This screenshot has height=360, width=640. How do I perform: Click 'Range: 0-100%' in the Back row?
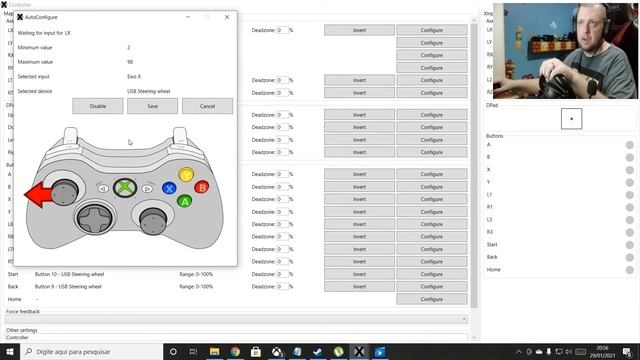point(196,287)
